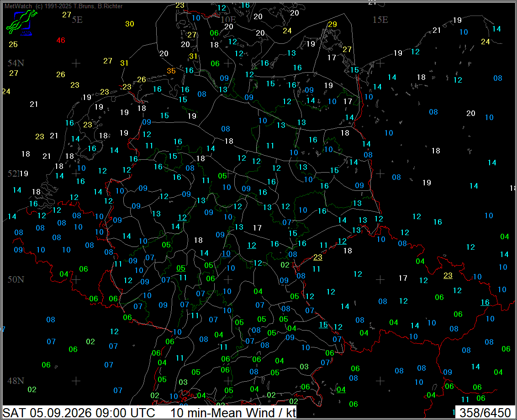The width and height of the screenshot is (517, 420).
Task: Click the 10E longitude label
Action: tap(228, 20)
